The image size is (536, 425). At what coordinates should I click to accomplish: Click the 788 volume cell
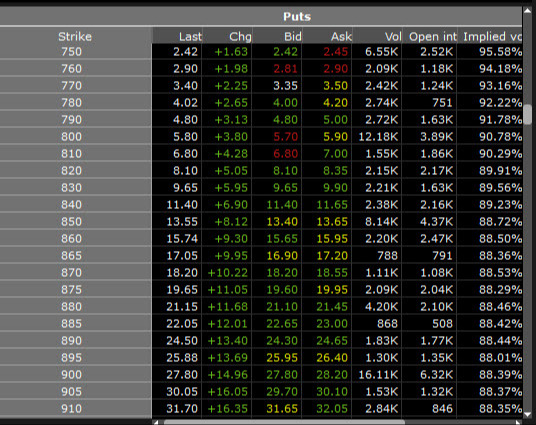tap(387, 256)
